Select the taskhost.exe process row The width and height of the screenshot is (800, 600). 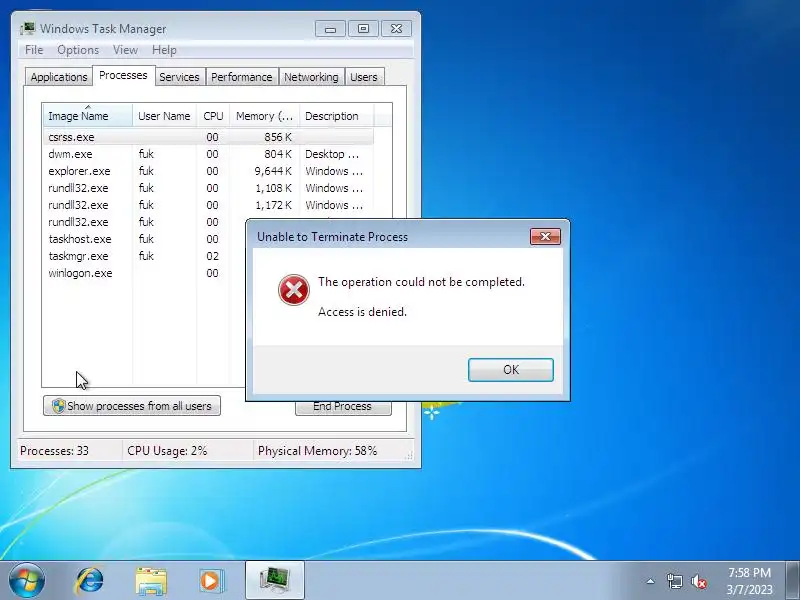click(144, 239)
